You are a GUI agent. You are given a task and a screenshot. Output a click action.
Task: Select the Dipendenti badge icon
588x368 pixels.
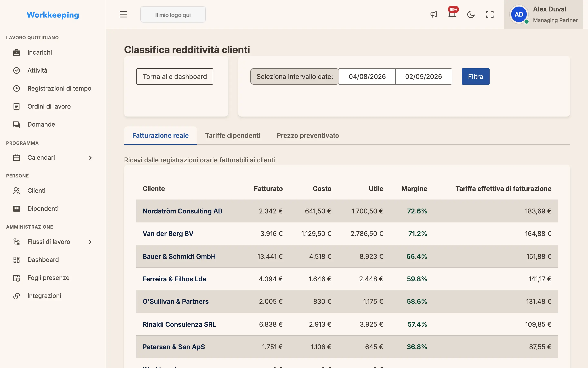point(17,209)
